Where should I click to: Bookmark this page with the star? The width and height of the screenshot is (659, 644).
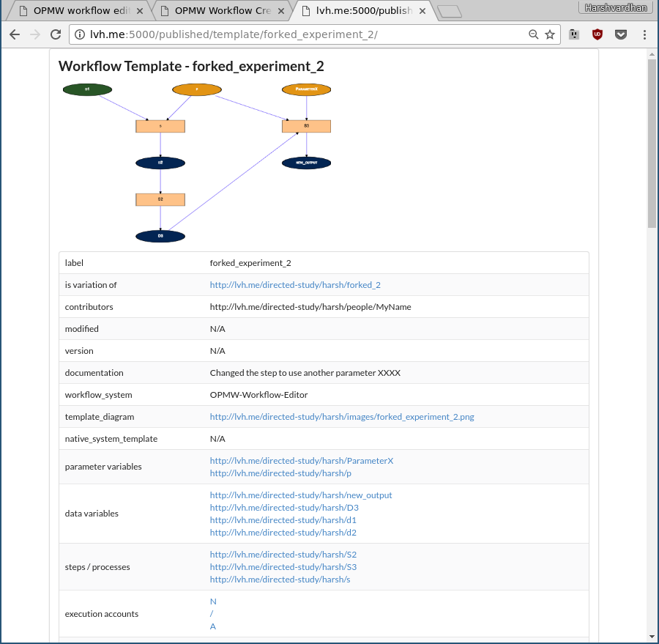[550, 34]
